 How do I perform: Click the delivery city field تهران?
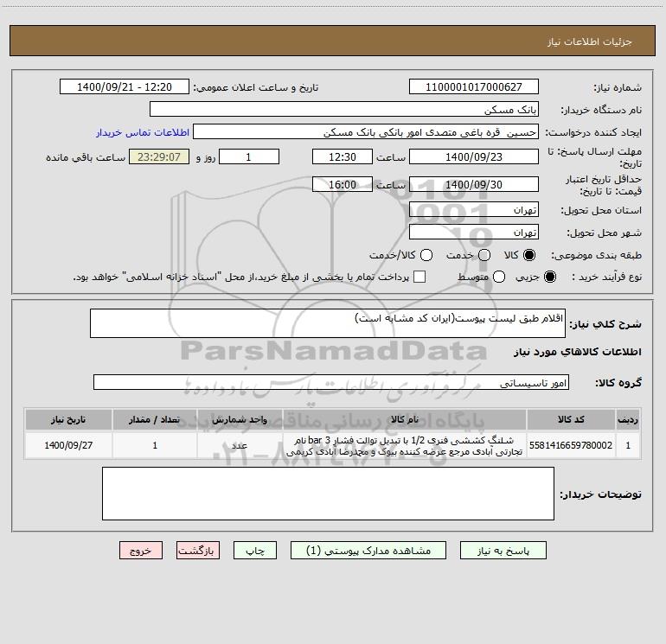click(474, 232)
